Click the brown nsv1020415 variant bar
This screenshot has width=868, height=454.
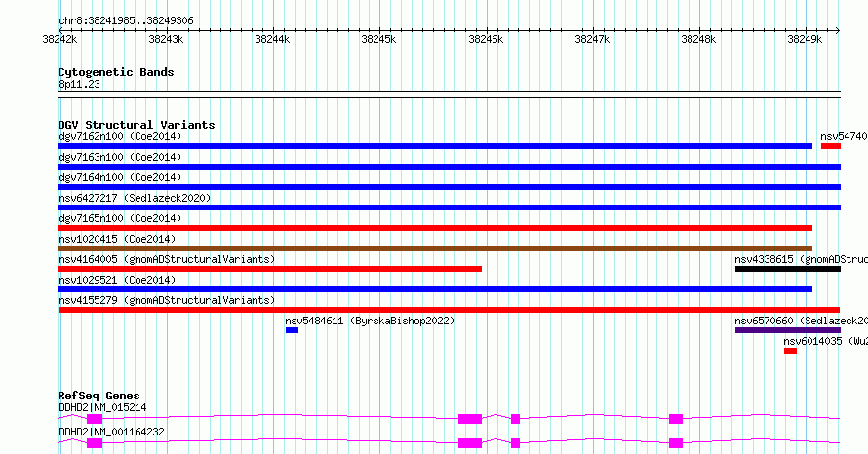pos(435,248)
